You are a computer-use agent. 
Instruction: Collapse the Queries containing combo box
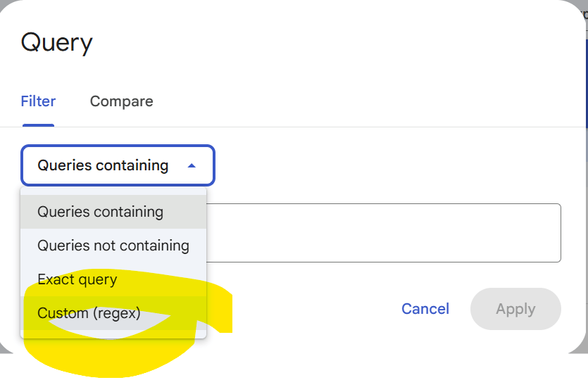(118, 166)
